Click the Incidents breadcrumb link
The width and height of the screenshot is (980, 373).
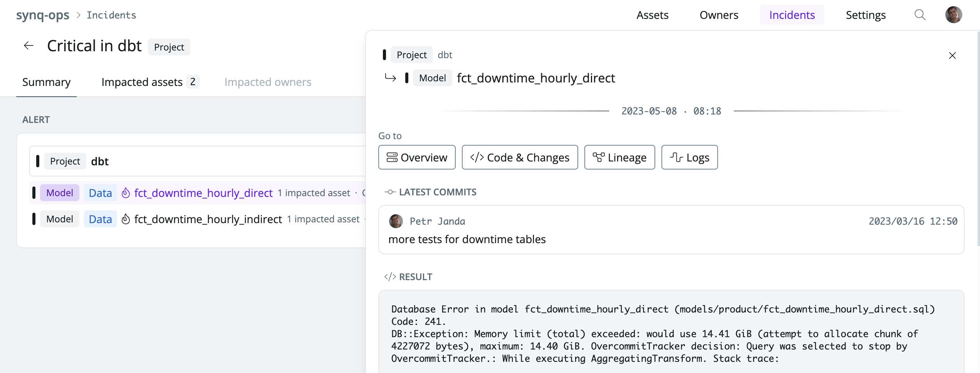click(x=111, y=15)
